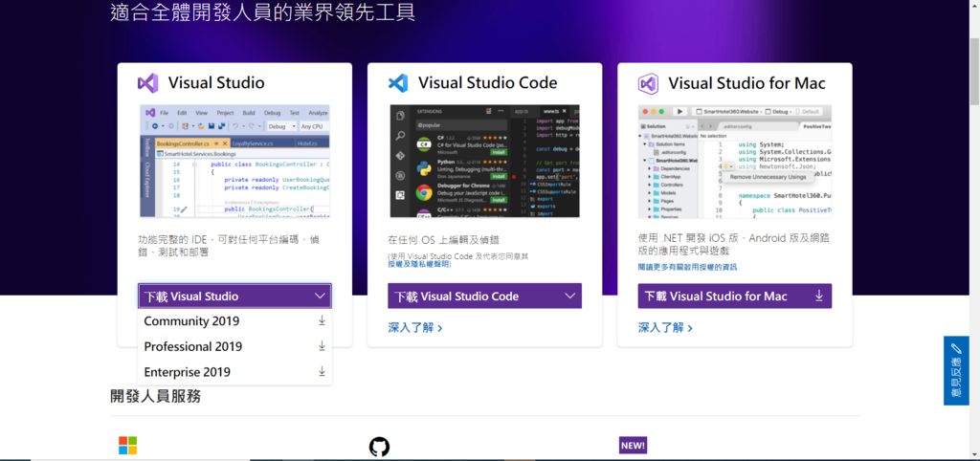The height and width of the screenshot is (461, 980).
Task: Click the 在任何 OS 上編輯及偵錯 description
Action: pyautogui.click(x=443, y=240)
